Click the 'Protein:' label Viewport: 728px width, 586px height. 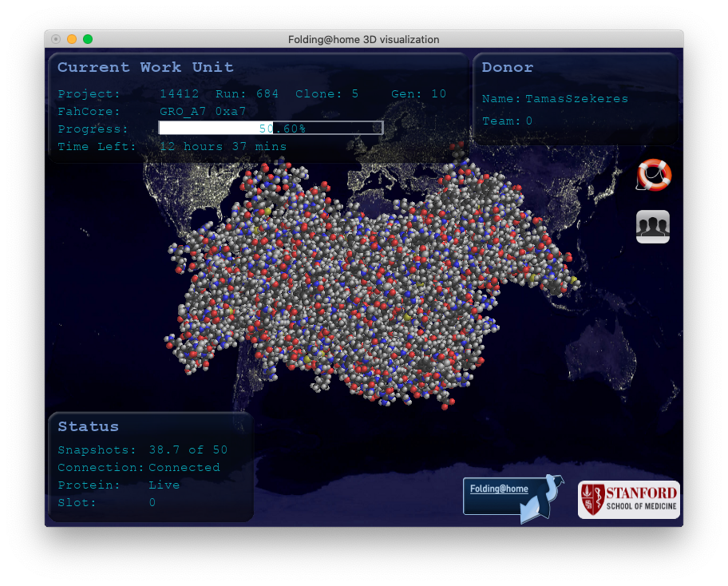[89, 485]
